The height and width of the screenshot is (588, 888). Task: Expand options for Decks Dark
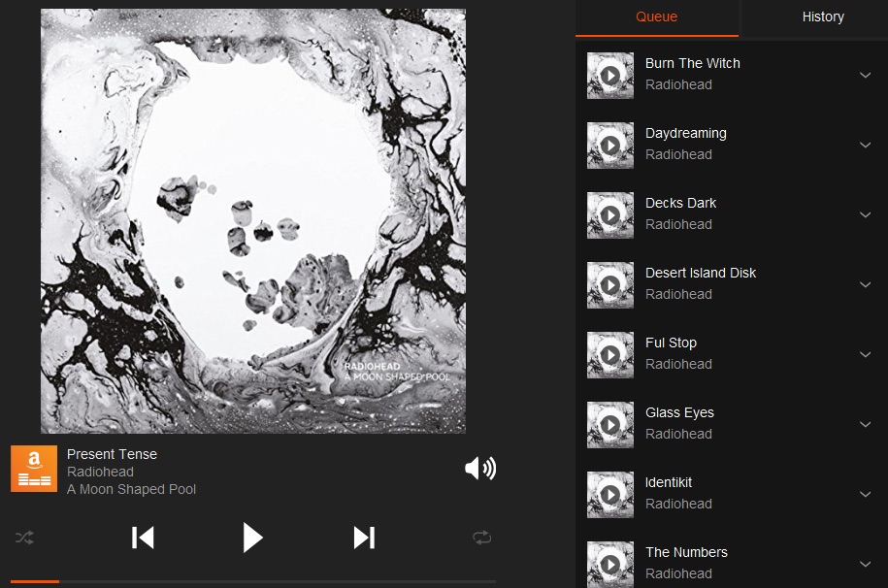coord(865,214)
